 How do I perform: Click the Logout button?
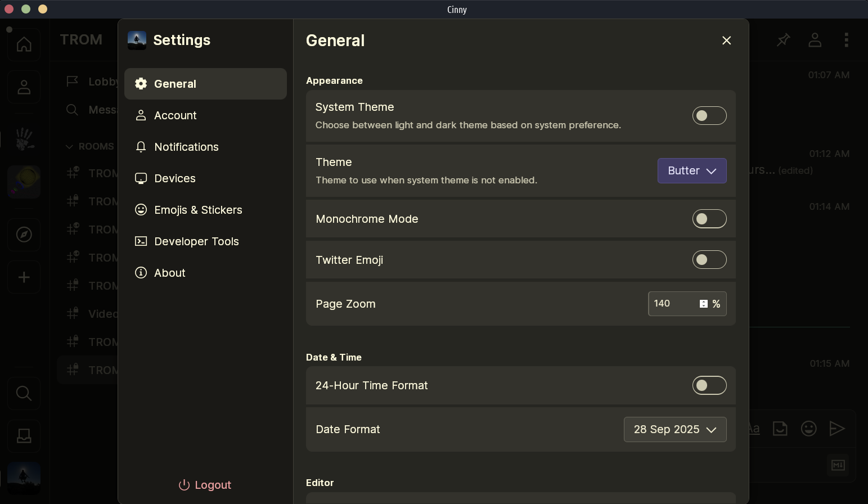205,485
